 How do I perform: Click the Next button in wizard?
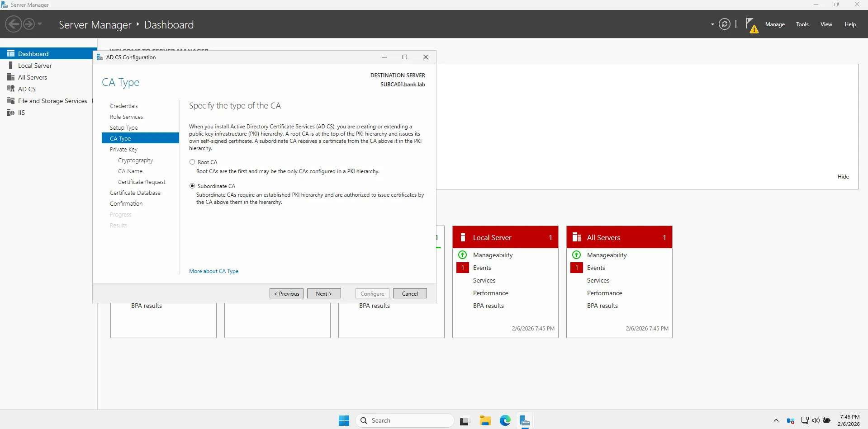(324, 293)
